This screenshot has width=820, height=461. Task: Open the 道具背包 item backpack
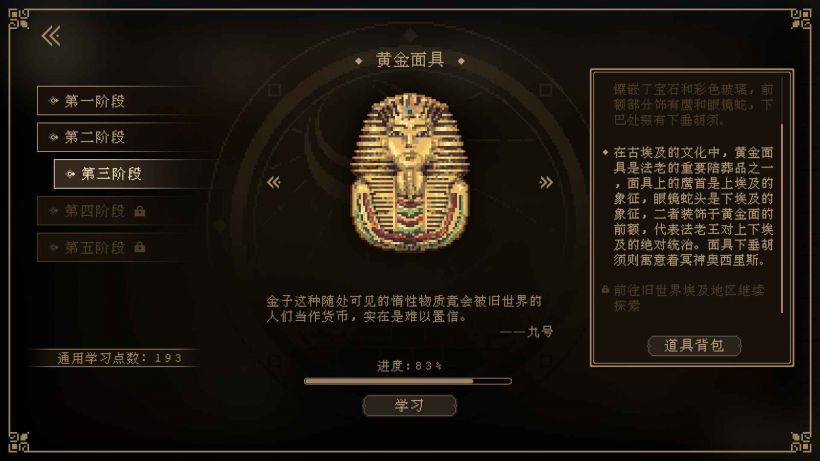click(694, 345)
